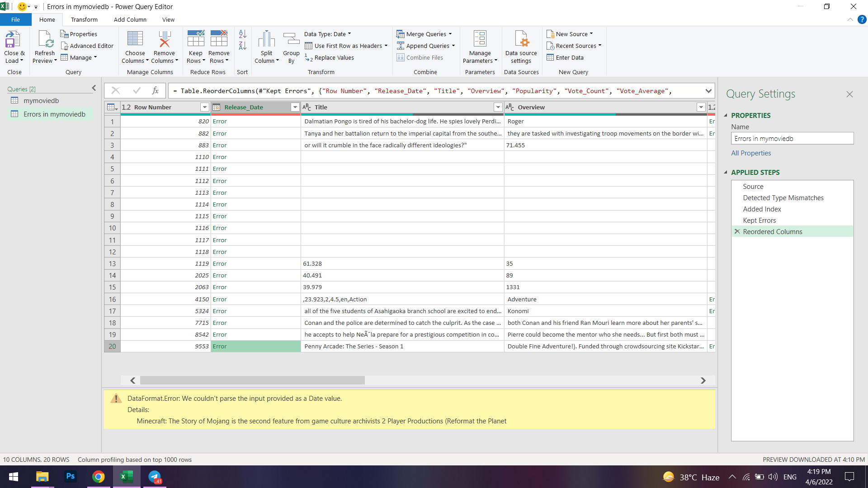The width and height of the screenshot is (868, 488).
Task: Expand the formula bar
Action: 708,91
